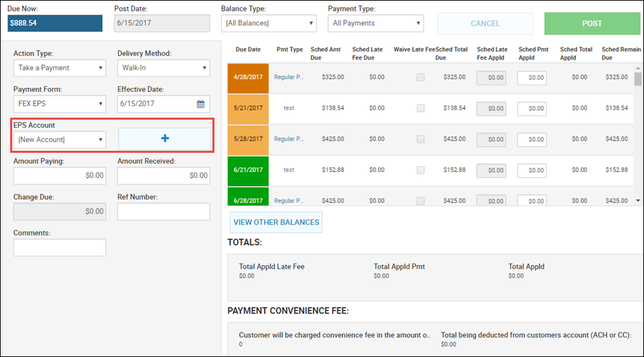Click the Post Date 6/15/2017 field
Screen dimensions: 644x357
pos(162,24)
